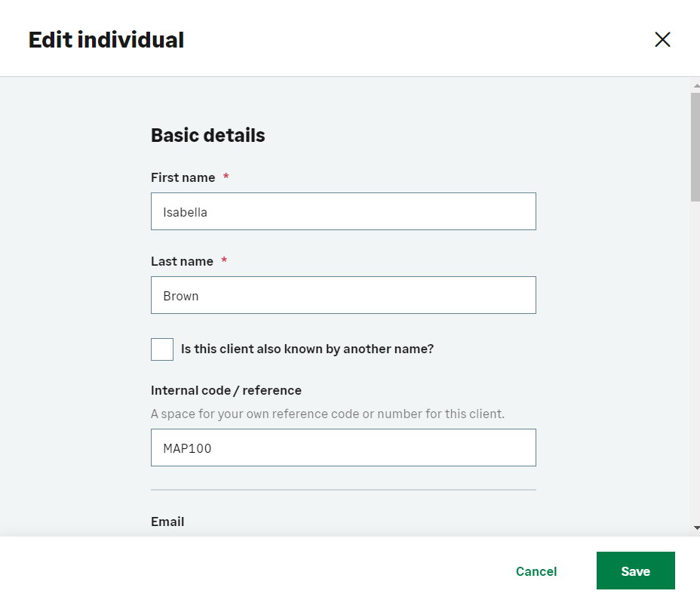Click the First name input field
Screen dimensions: 700x600
[343, 211]
